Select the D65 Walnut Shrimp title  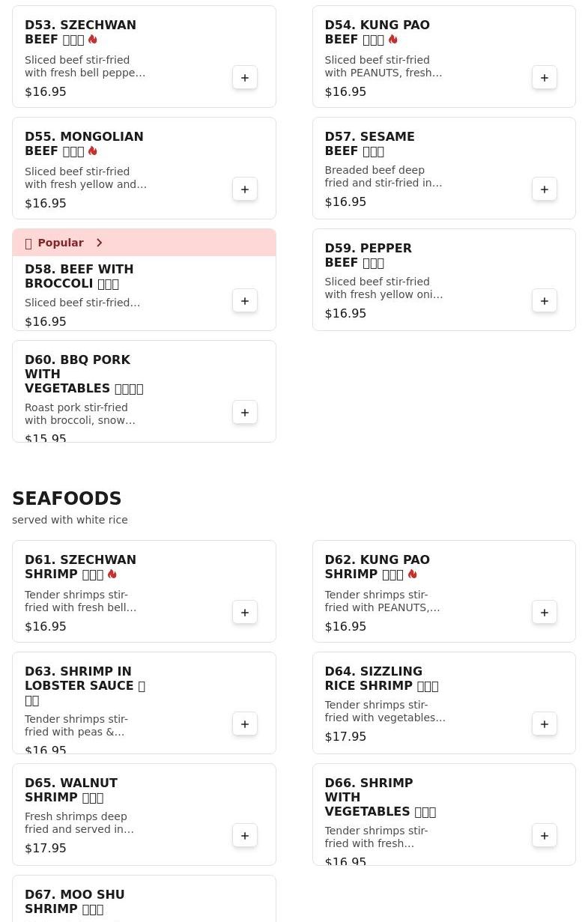pos(71,790)
